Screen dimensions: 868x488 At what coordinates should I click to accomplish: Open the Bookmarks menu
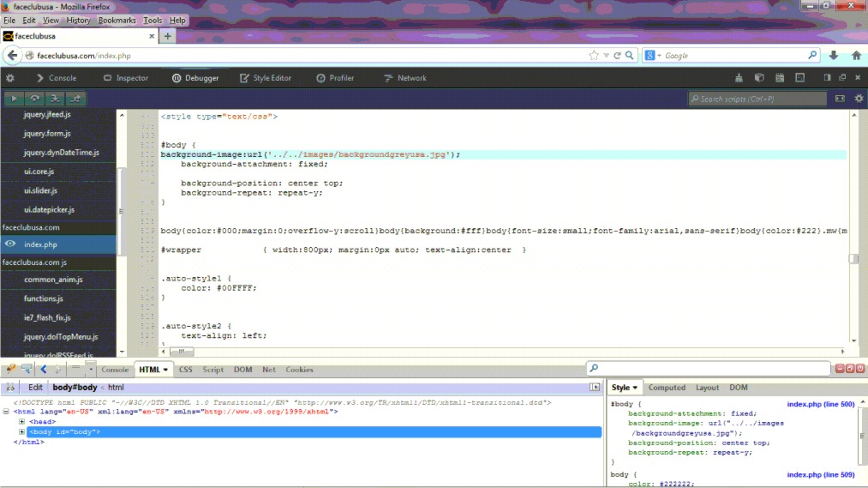tap(117, 20)
